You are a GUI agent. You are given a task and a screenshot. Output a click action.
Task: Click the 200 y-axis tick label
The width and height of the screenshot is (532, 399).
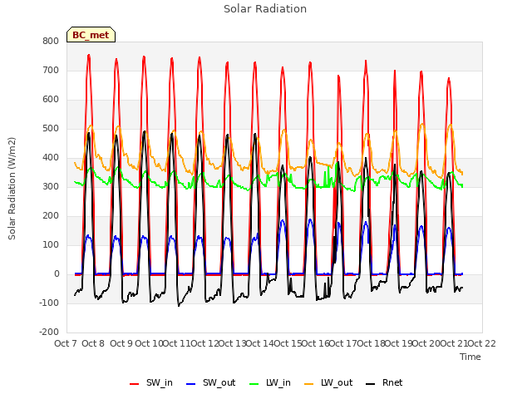coord(51,216)
